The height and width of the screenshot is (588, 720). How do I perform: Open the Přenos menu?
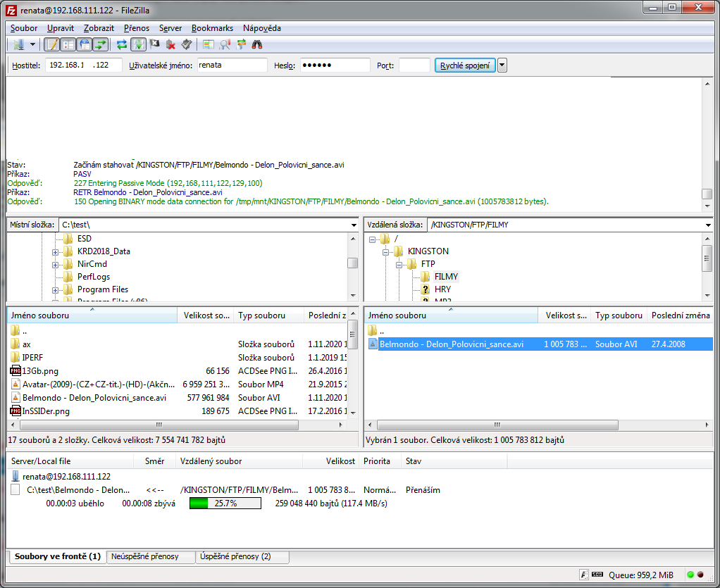tap(136, 28)
